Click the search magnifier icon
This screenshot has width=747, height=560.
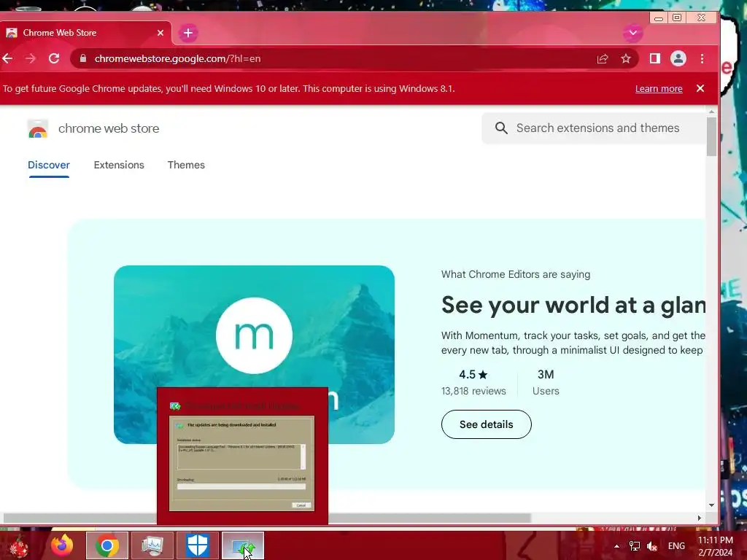[501, 128]
